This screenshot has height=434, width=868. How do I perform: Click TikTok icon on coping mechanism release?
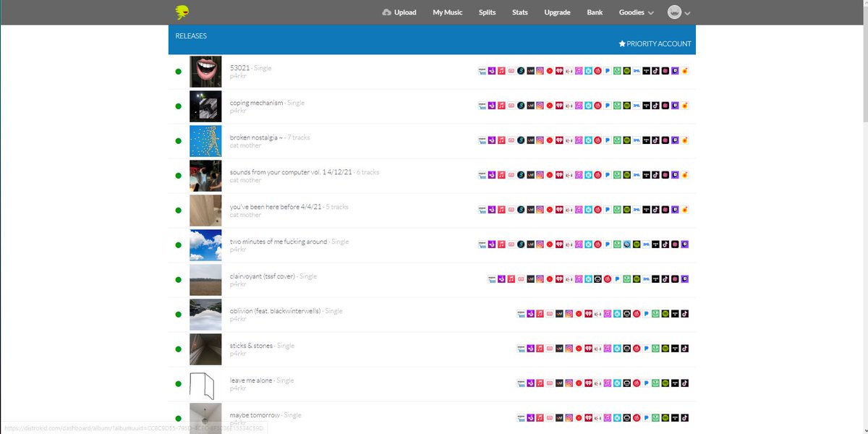pyautogui.click(x=655, y=106)
